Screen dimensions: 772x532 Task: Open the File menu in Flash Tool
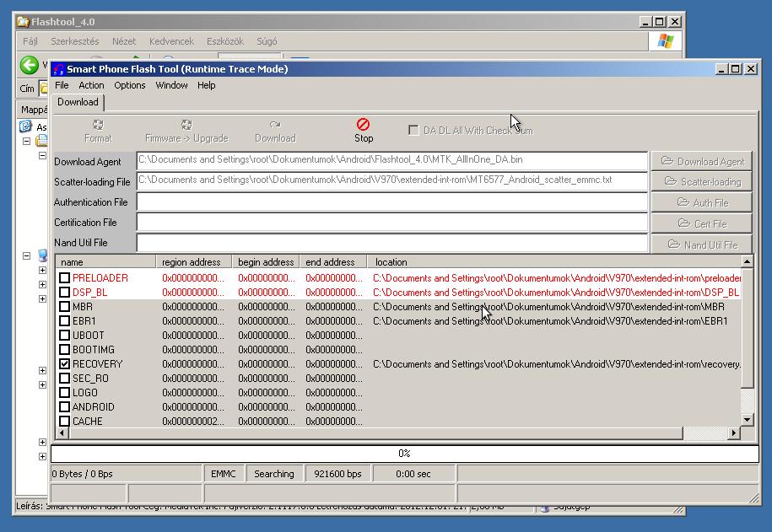[62, 85]
